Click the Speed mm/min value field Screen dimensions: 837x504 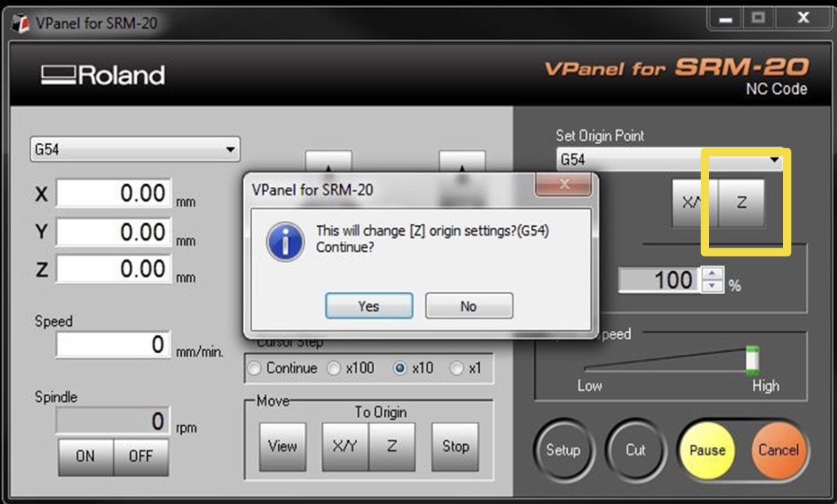coord(114,344)
